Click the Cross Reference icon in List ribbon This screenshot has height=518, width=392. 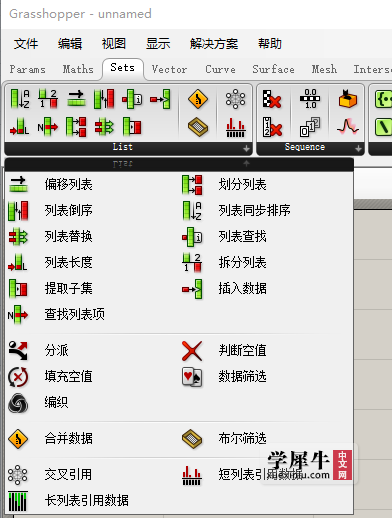235,99
